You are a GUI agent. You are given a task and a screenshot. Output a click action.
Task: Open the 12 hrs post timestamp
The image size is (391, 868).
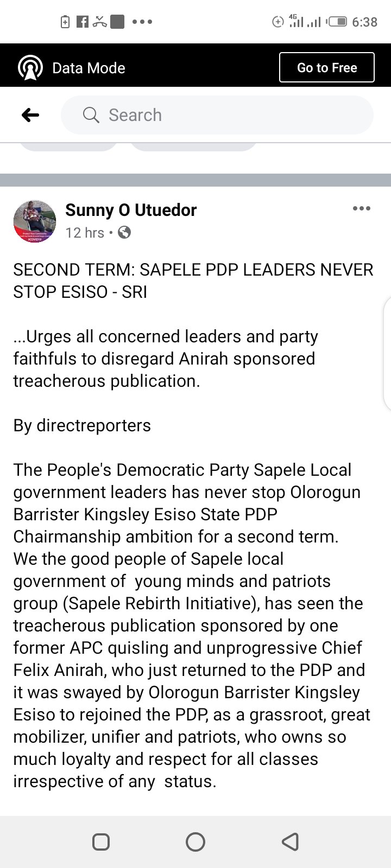[84, 233]
